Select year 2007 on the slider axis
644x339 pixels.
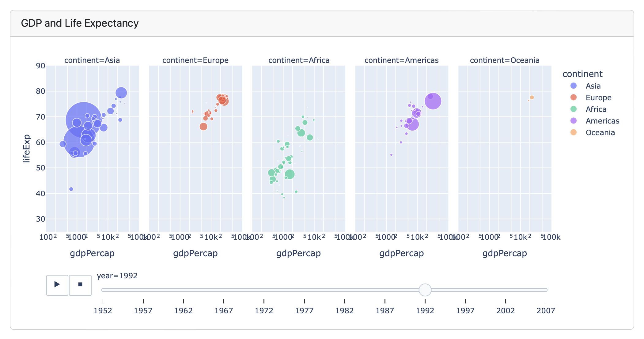pos(547,310)
